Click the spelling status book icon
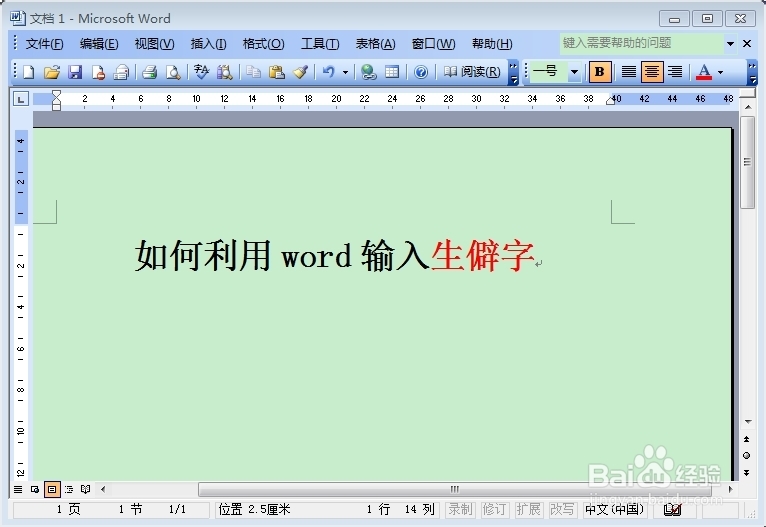Image resolution: width=766 pixels, height=527 pixels. (673, 510)
